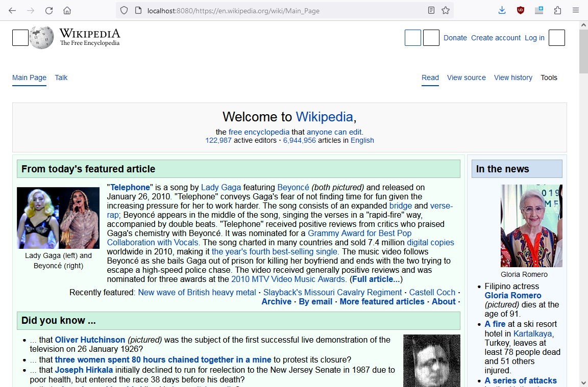Image resolution: width=588 pixels, height=387 pixels.
Task: Toggle reader view icon in address bar
Action: pyautogui.click(x=431, y=11)
